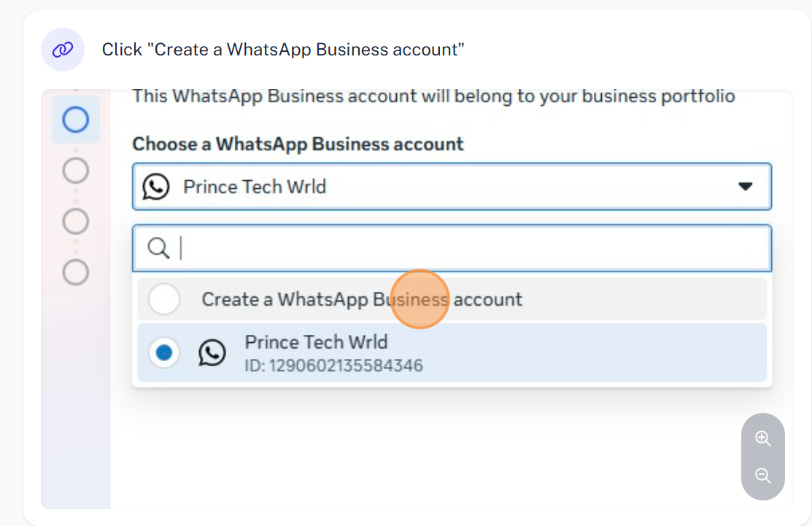Click the third step circle in sidebar

pos(76,221)
